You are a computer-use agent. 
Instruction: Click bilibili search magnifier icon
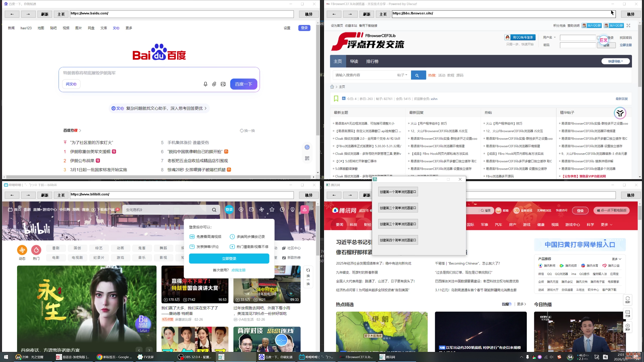tap(214, 210)
